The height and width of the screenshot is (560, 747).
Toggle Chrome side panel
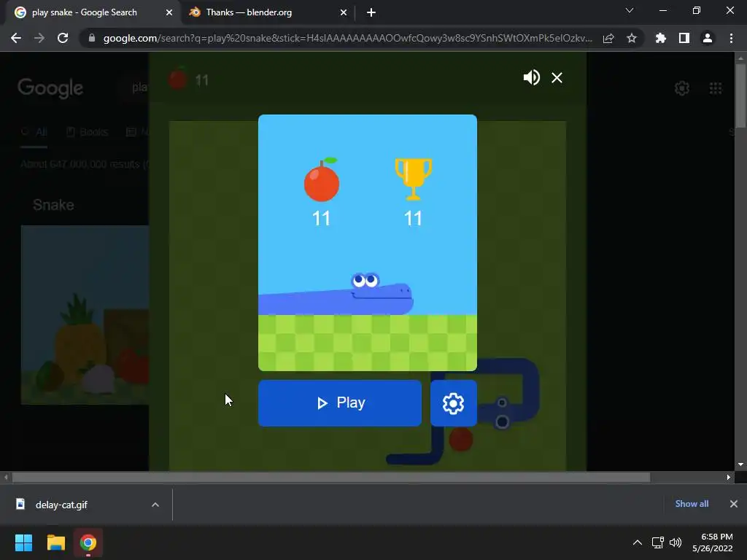pos(684,38)
